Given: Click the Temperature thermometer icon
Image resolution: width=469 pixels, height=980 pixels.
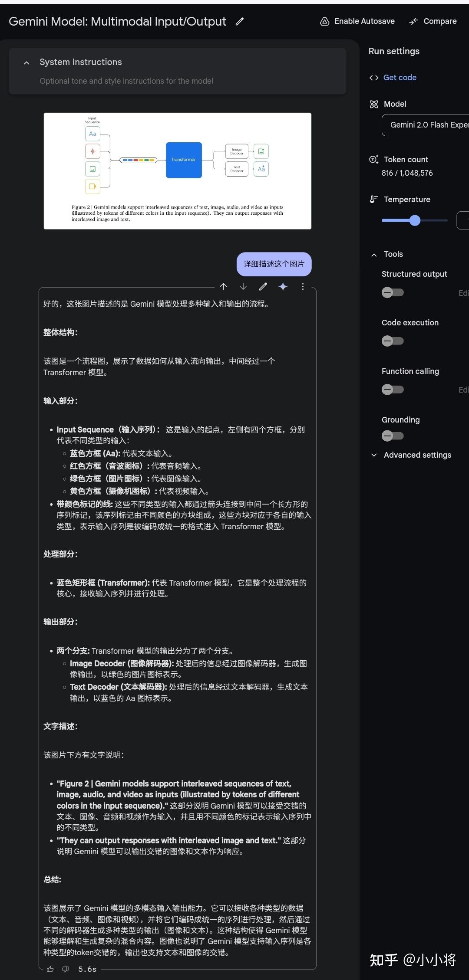Looking at the screenshot, I should pyautogui.click(x=373, y=199).
